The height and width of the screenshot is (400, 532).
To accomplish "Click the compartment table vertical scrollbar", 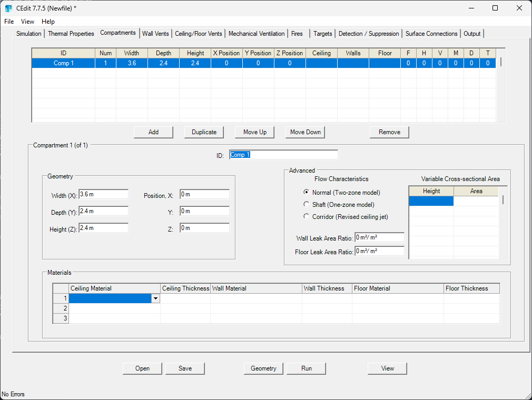I will pyautogui.click(x=501, y=62).
